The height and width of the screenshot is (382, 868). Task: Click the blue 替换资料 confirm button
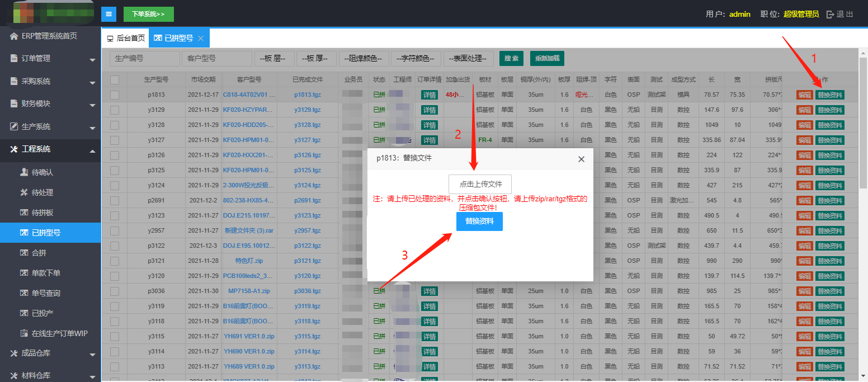point(479,221)
